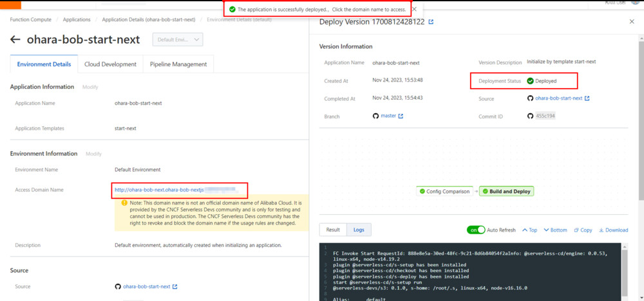644x301 pixels.
Task: Click Completed At value Nov 24, 2023, 15:54:43
Action: coord(397,98)
